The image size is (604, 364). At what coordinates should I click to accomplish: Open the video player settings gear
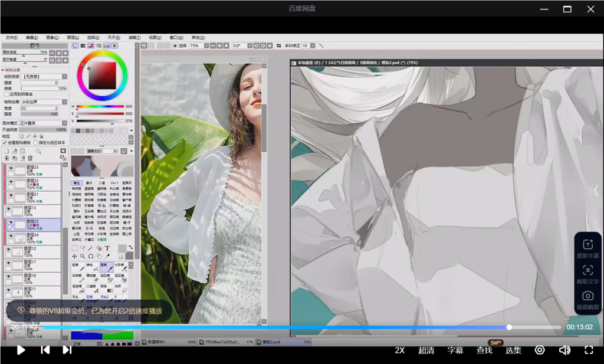[539, 350]
